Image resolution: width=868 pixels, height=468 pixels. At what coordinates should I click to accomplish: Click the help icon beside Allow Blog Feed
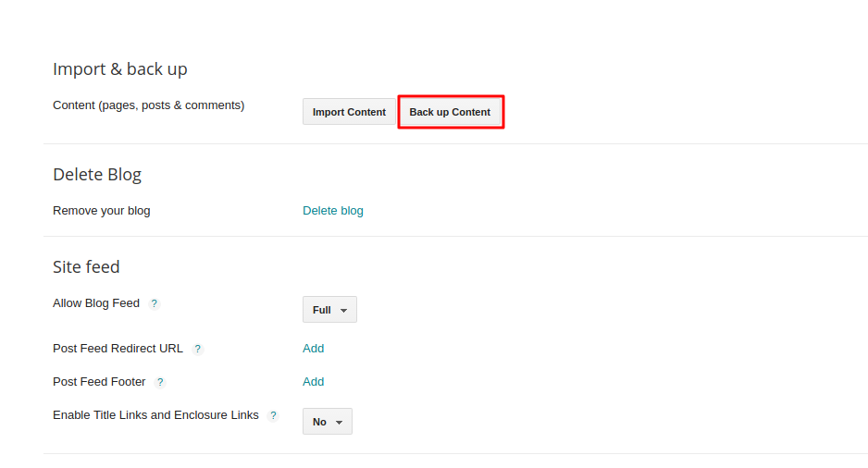click(155, 303)
